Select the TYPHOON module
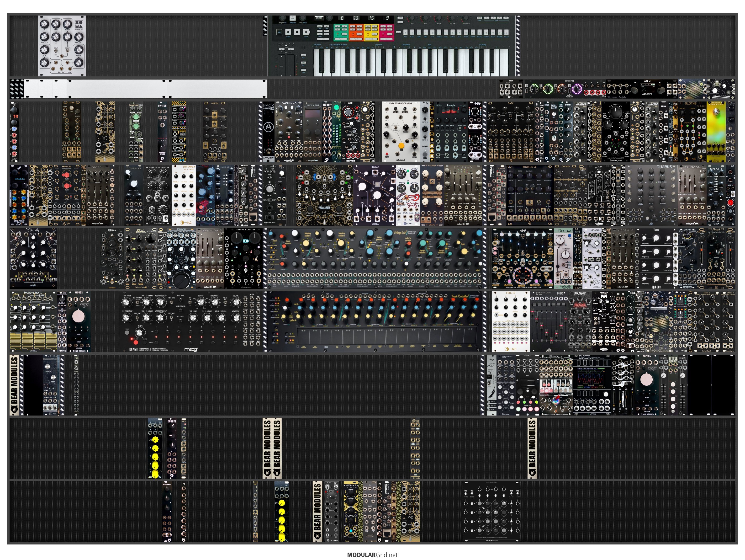745x560 pixels. [463, 195]
